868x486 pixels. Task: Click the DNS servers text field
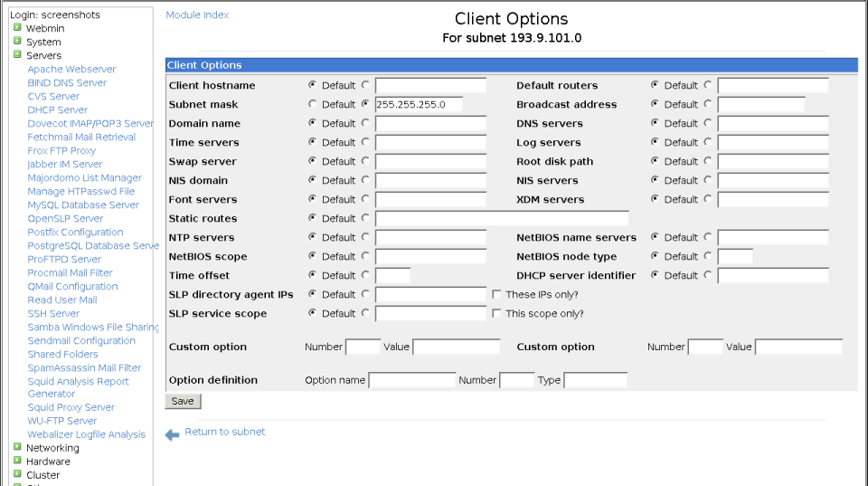[773, 123]
